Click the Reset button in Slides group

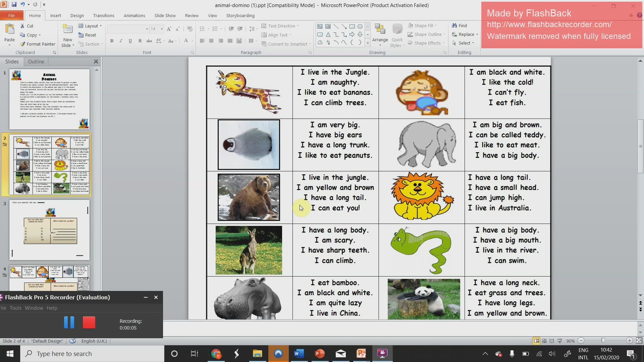pos(88,35)
